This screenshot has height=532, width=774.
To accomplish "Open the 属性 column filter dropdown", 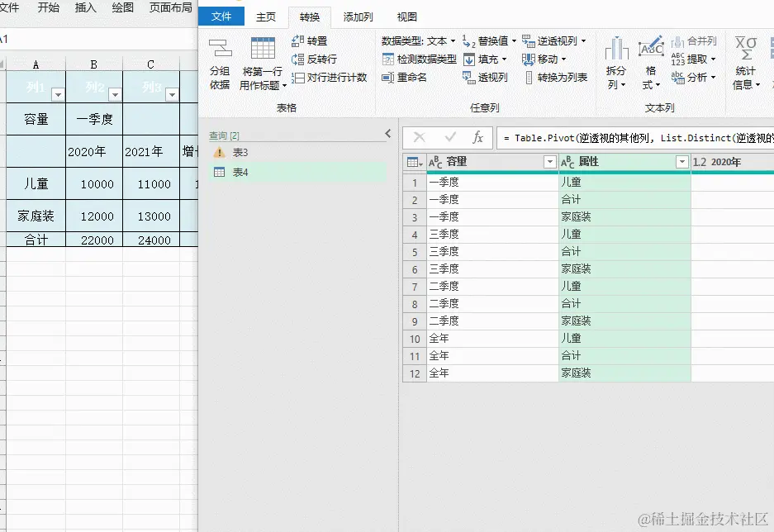I will pos(684,161).
